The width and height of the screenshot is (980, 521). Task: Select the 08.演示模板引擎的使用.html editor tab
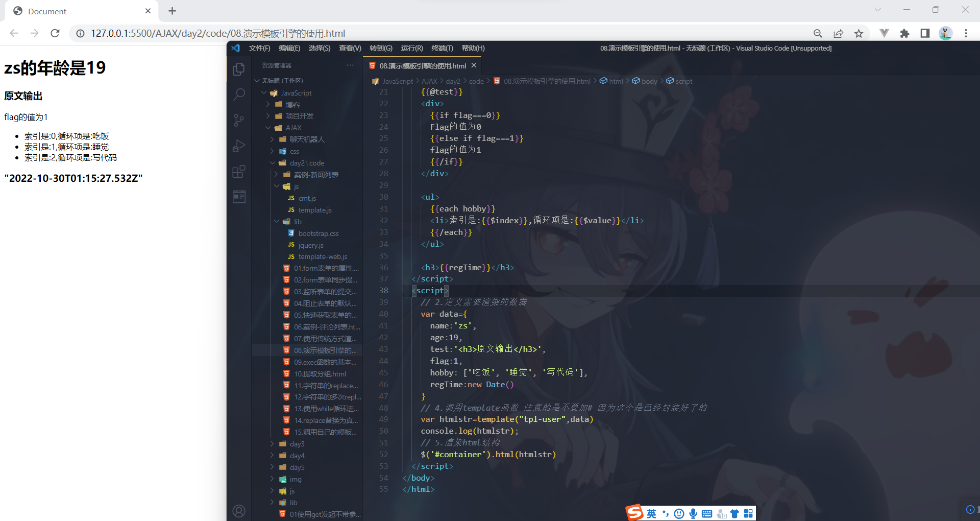(423, 66)
